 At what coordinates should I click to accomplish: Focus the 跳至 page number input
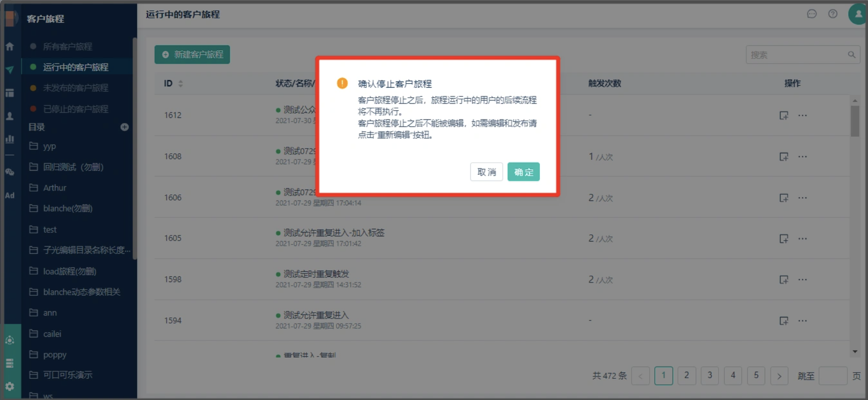(x=833, y=375)
